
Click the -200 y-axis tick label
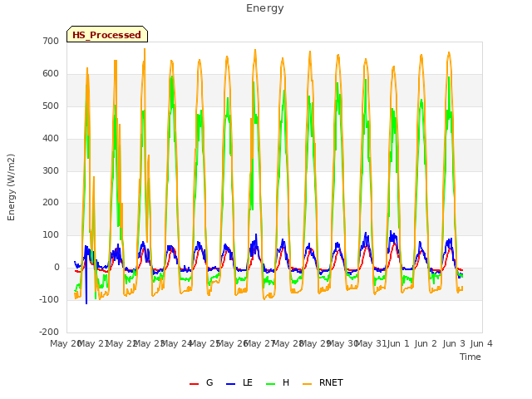(49, 332)
